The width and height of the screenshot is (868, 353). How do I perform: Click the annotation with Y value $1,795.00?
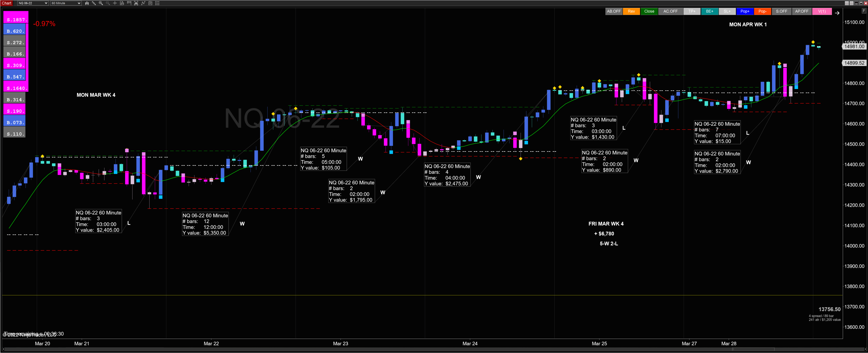click(351, 191)
